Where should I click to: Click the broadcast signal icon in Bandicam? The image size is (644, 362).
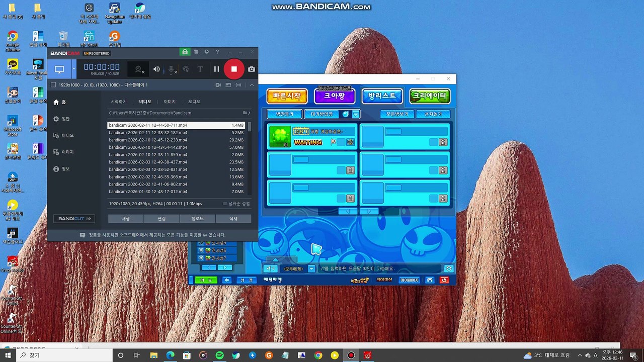[238, 85]
